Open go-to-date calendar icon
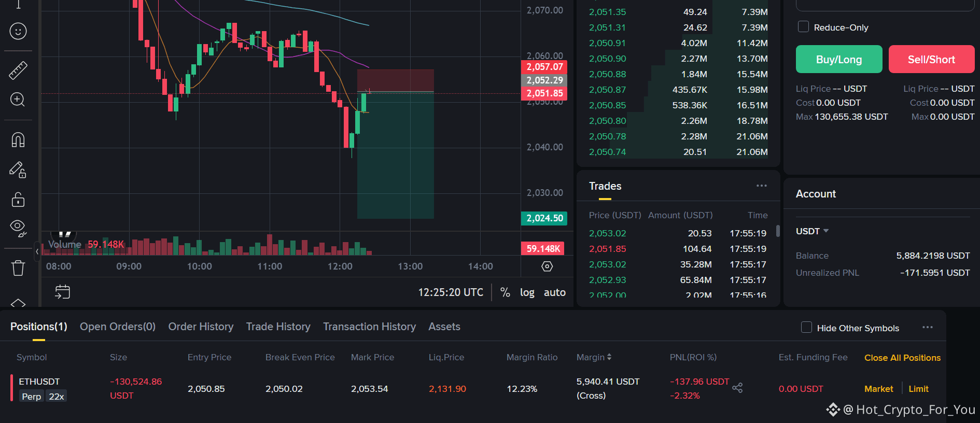The image size is (980, 423). click(x=62, y=292)
